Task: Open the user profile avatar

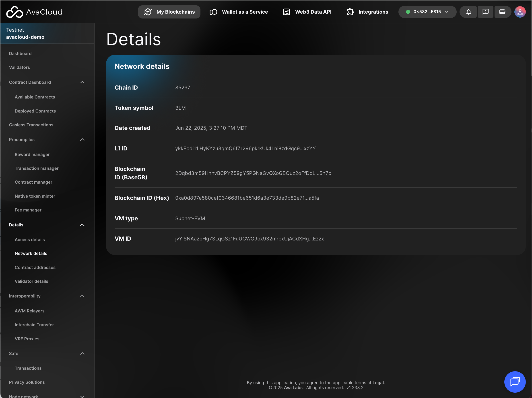Action: coord(520,12)
